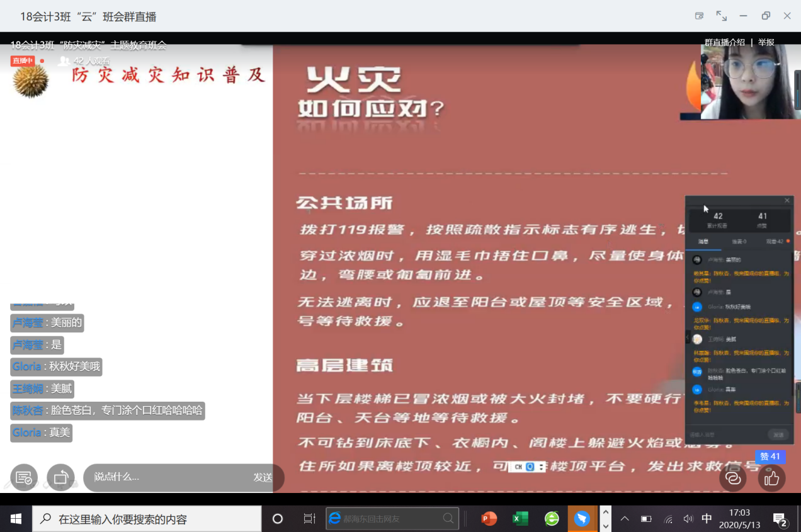Viewport: 801px width, 532px height.
Task: Click the CN input language indicator on slide
Action: [x=518, y=467]
